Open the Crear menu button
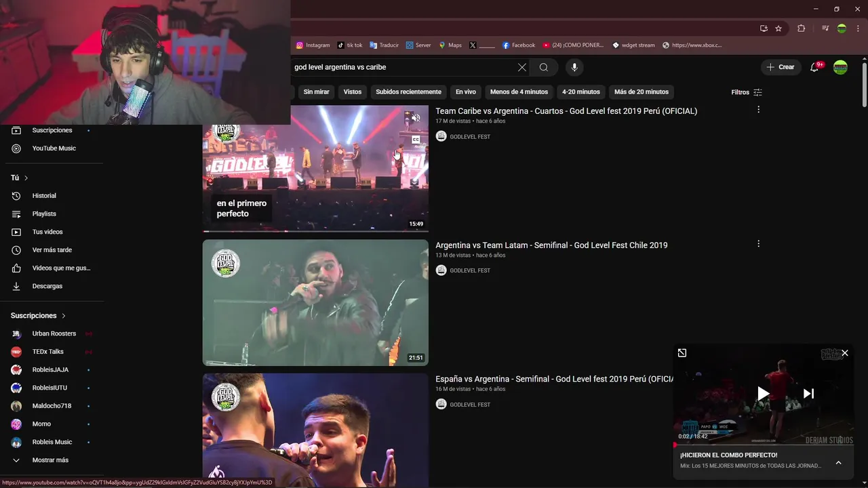 tap(780, 67)
